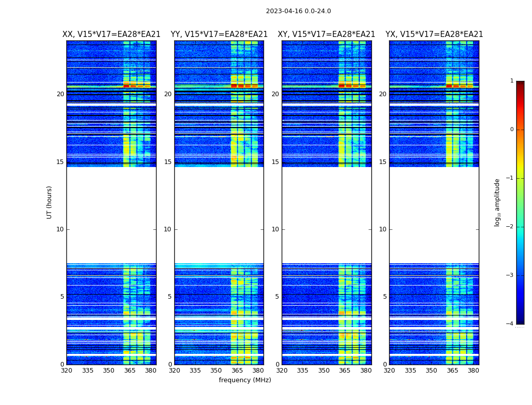Select the XX polarization panel title

[111, 34]
